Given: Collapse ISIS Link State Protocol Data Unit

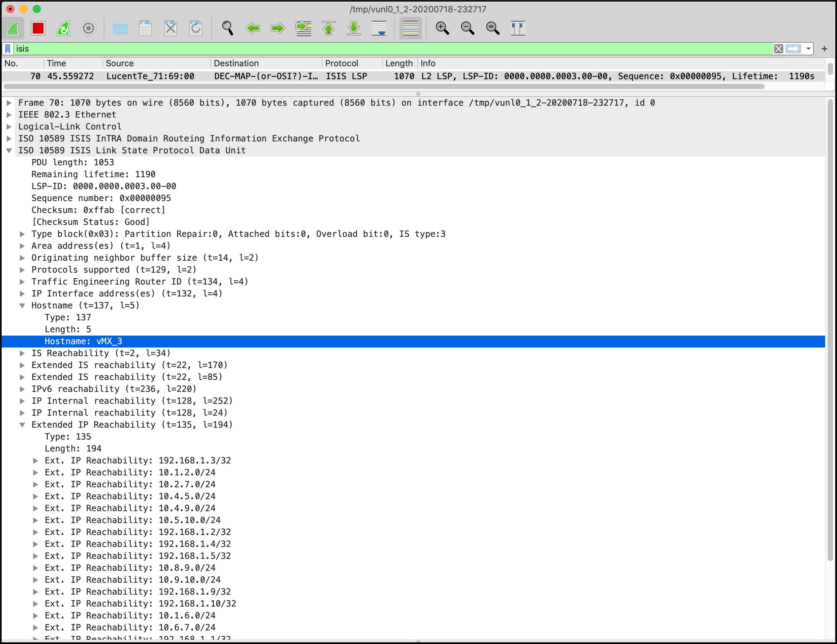Looking at the screenshot, I should [9, 150].
